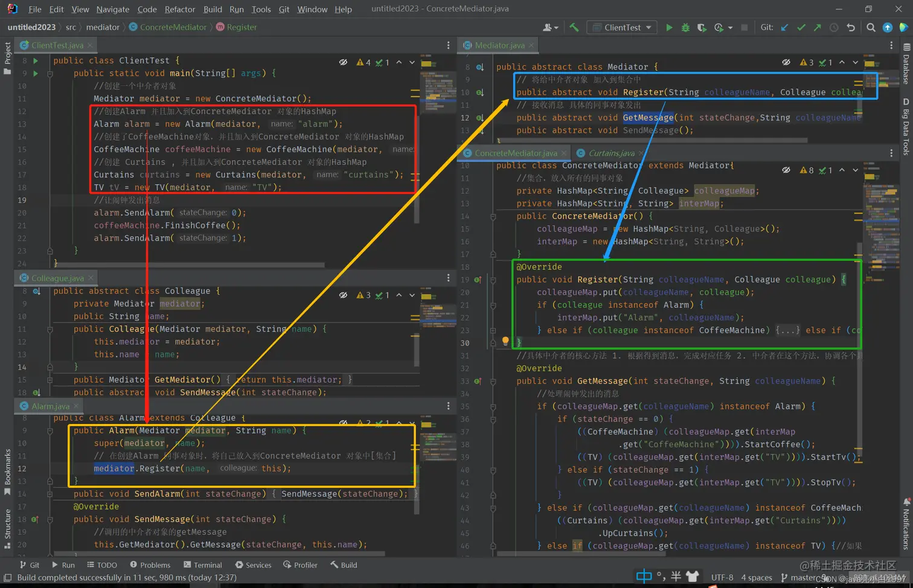Viewport: 913px width, 588px height.
Task: Toggle reader mode eye in Colleague editor
Action: 343,295
